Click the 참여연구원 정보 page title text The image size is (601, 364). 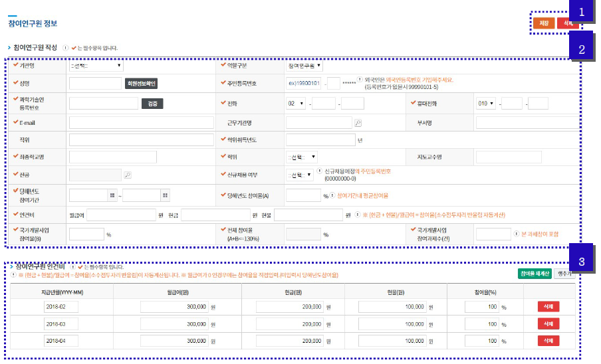click(33, 23)
